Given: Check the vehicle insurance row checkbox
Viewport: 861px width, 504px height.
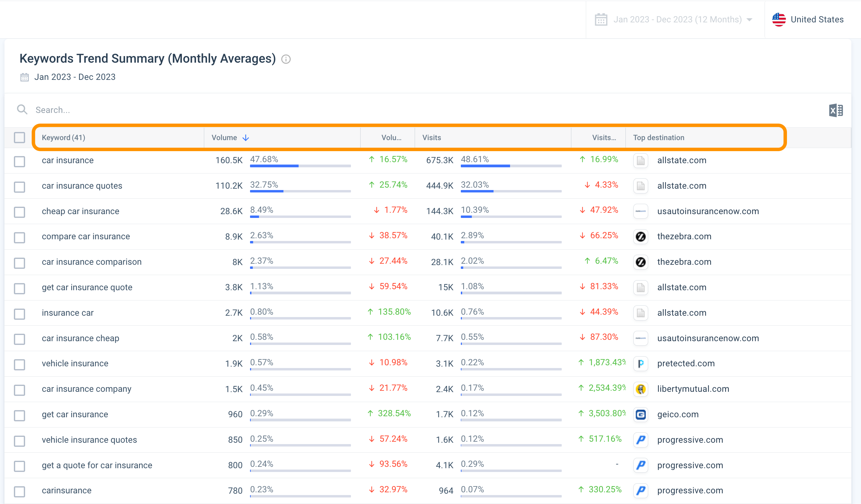Looking at the screenshot, I should (x=19, y=365).
